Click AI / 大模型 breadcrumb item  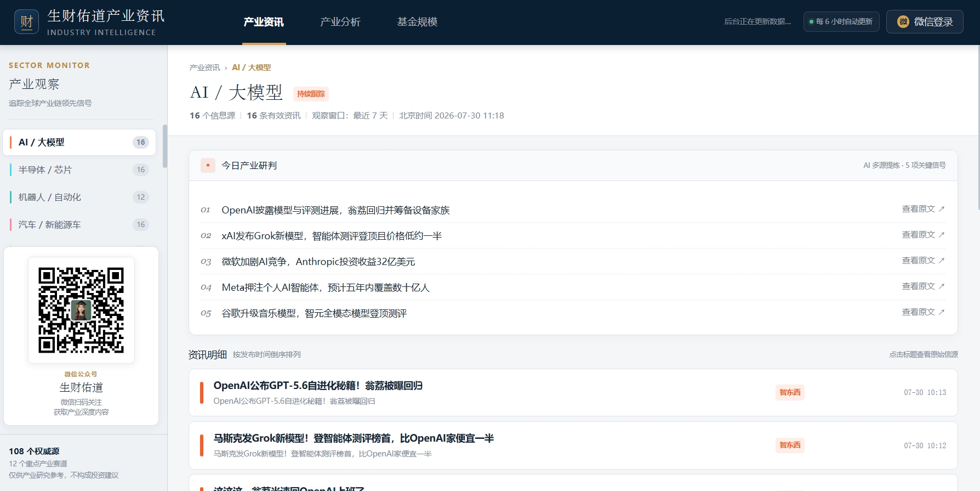click(252, 67)
